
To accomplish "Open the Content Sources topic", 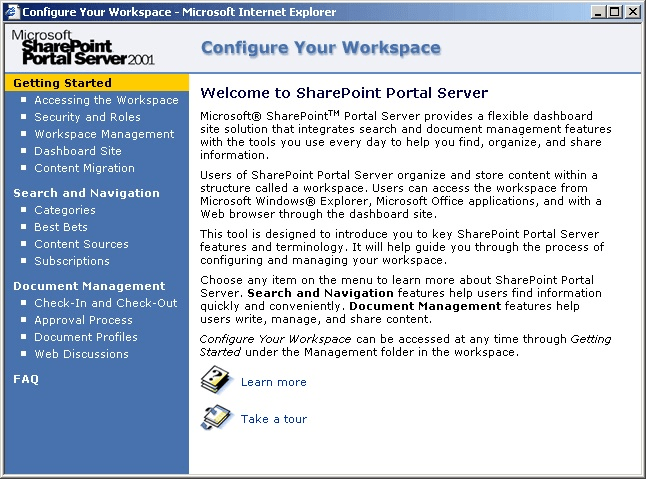I will 81,244.
